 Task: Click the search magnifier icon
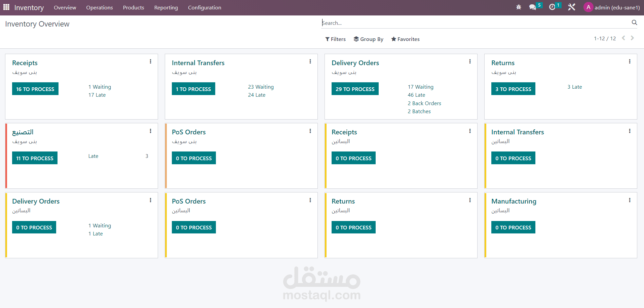pyautogui.click(x=634, y=23)
